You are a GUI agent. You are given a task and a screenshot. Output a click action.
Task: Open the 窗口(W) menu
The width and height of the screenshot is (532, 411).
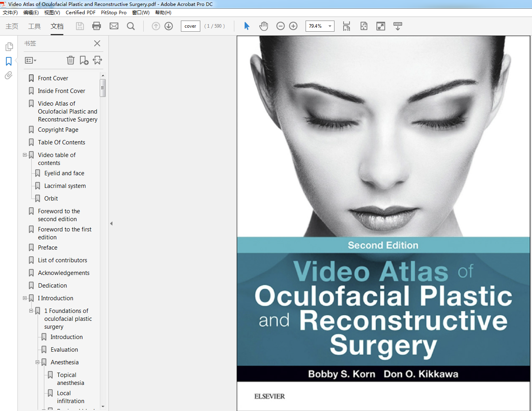[x=141, y=13]
